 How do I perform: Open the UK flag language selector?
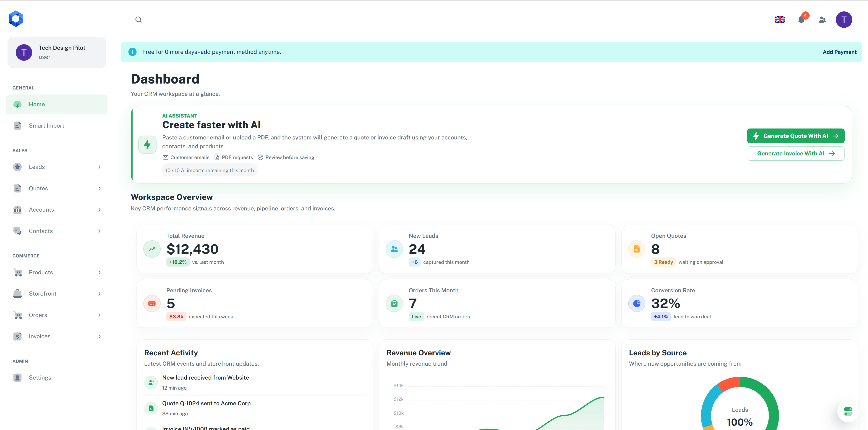(x=780, y=20)
